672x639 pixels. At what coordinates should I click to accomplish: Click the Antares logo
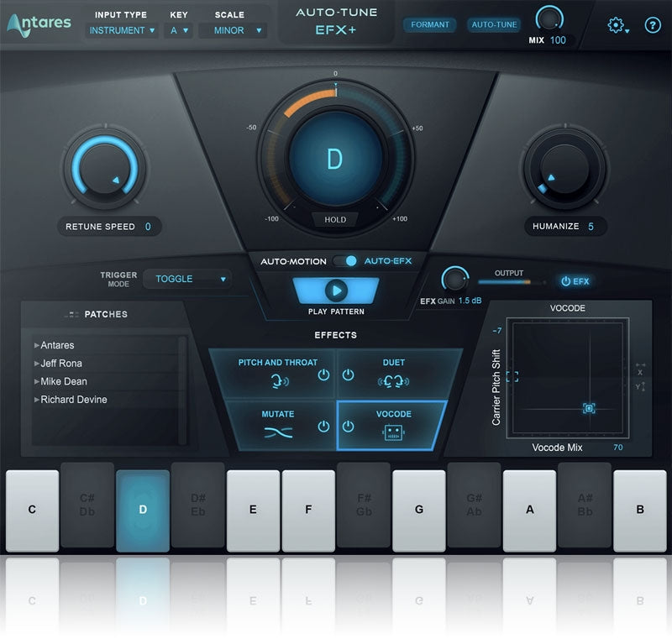point(39,24)
